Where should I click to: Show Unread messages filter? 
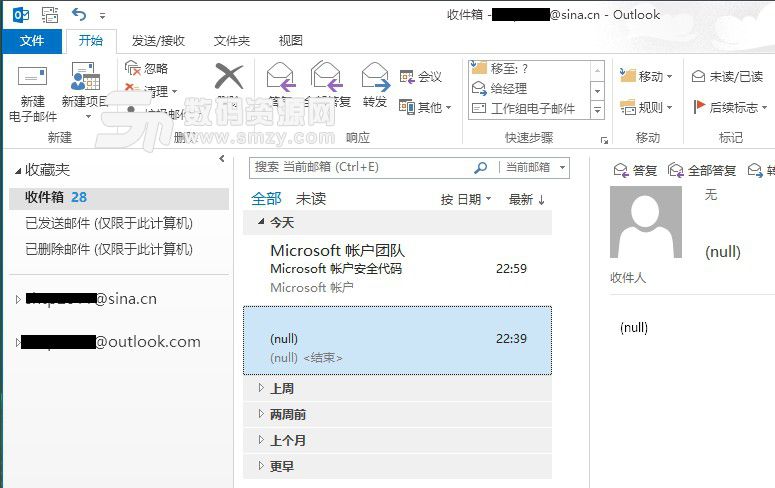coord(311,199)
